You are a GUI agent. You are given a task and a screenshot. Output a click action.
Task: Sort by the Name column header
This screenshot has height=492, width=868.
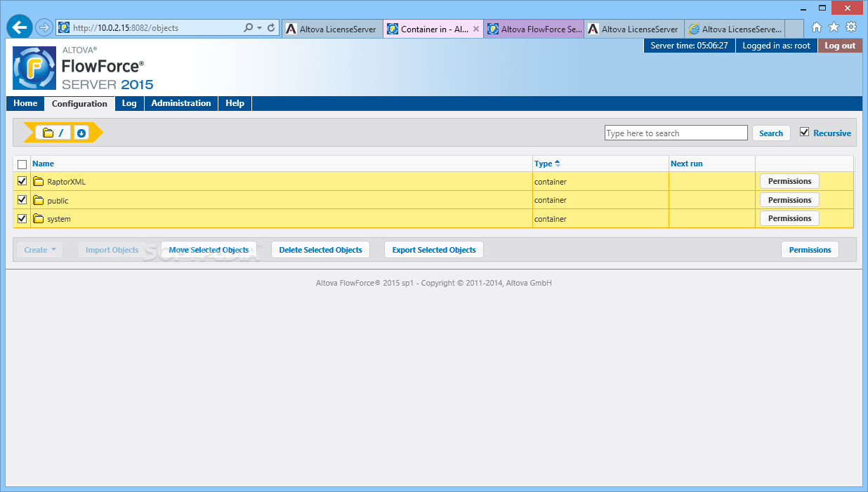43,164
